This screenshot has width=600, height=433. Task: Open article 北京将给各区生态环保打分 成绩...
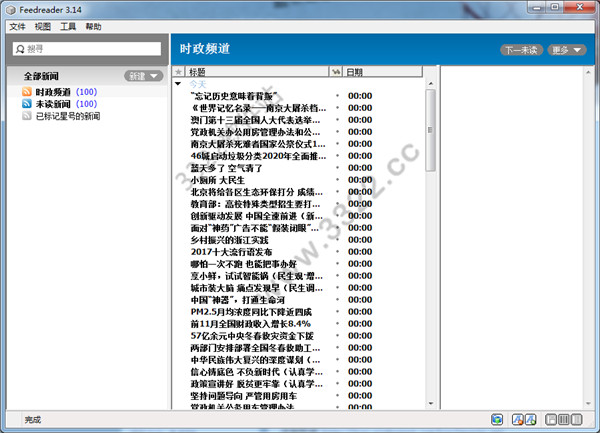point(257,192)
